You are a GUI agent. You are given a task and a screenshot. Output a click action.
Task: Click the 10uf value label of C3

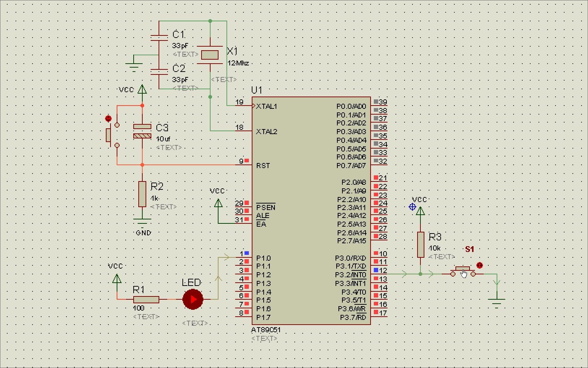163,139
